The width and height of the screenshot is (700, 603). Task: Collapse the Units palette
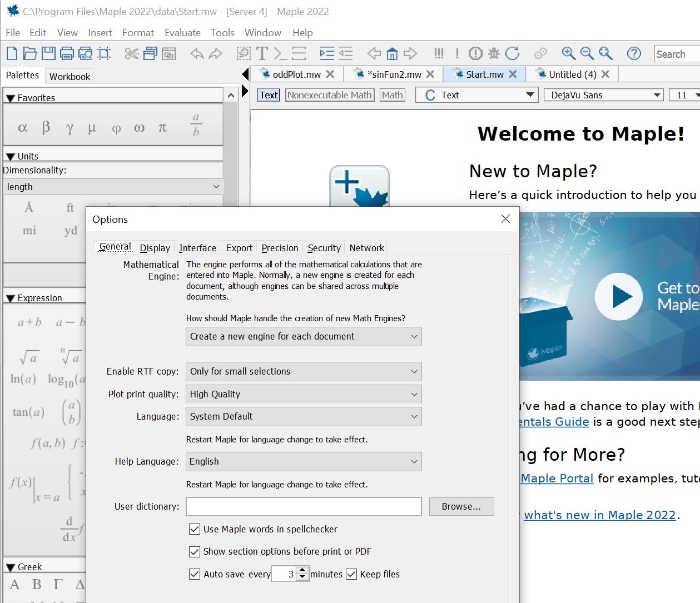[x=11, y=157]
